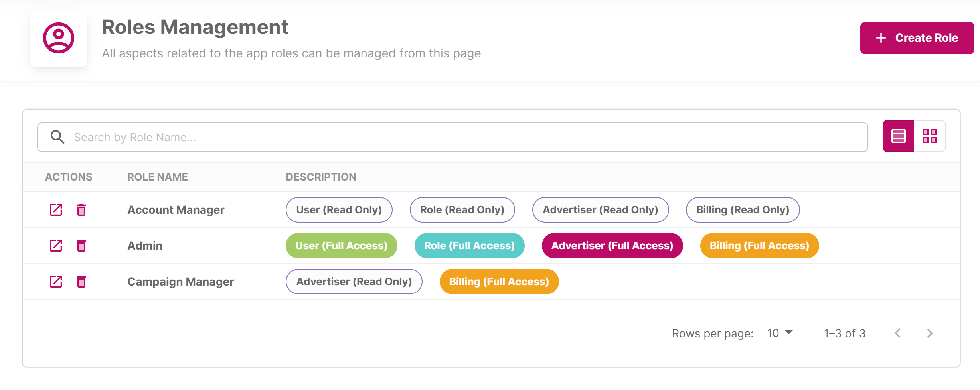Switch to grid view layout
Image resolution: width=980 pixels, height=390 pixels.
(x=929, y=136)
